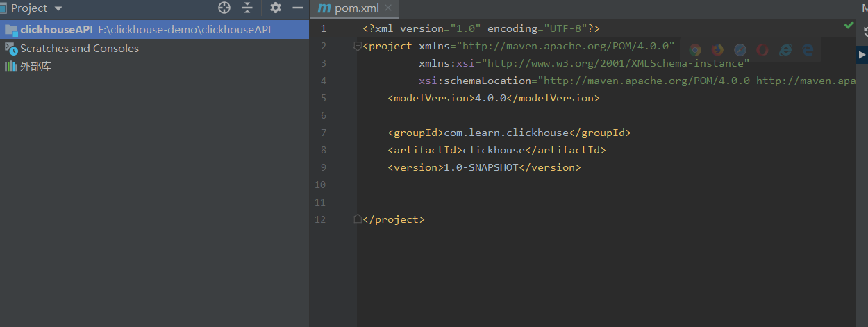Viewport: 868px width, 327px height.
Task: Open pom.xml preview in Internet Explorer
Action: pos(785,50)
